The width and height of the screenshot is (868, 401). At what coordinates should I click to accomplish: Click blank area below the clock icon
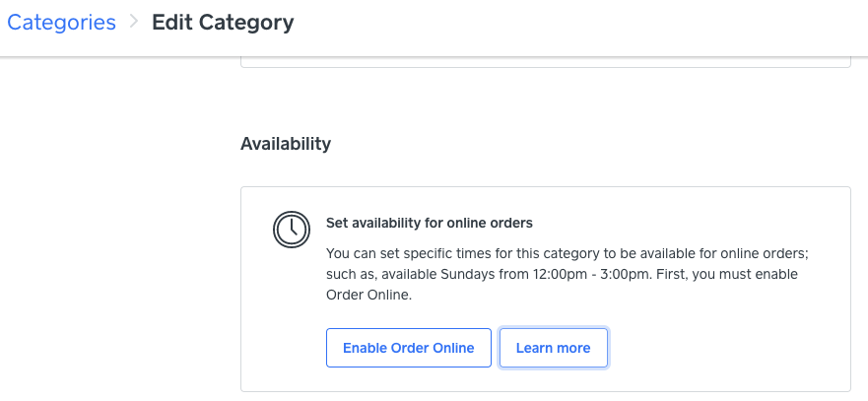290,315
